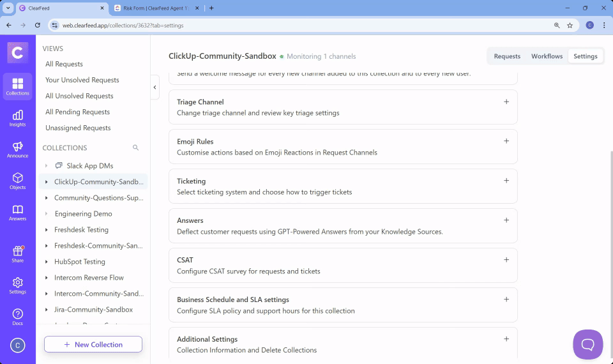Collapse the sidebar using the arrow handle
The height and width of the screenshot is (364, 613).
coord(155,87)
